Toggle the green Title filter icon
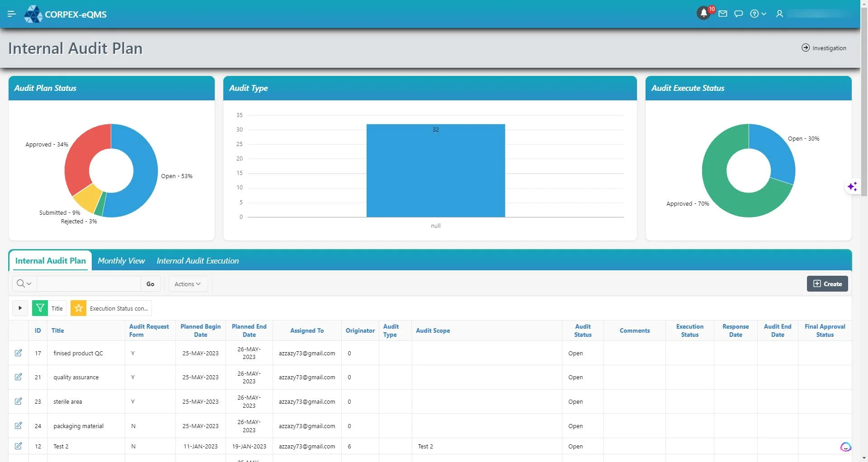868x462 pixels. [40, 308]
